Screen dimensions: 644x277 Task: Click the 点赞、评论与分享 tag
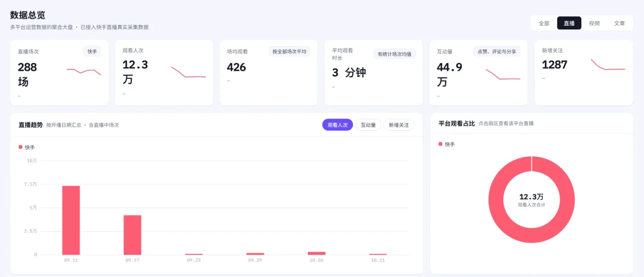click(x=497, y=52)
